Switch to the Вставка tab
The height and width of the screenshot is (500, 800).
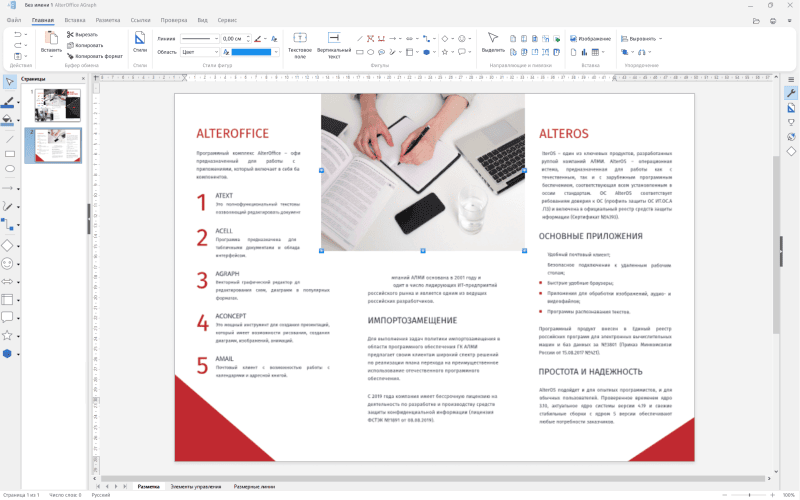(75, 20)
